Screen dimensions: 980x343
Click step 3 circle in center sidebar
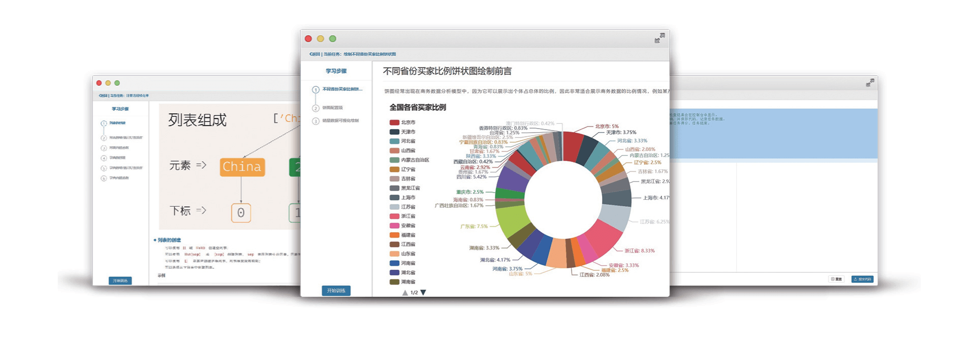[315, 121]
